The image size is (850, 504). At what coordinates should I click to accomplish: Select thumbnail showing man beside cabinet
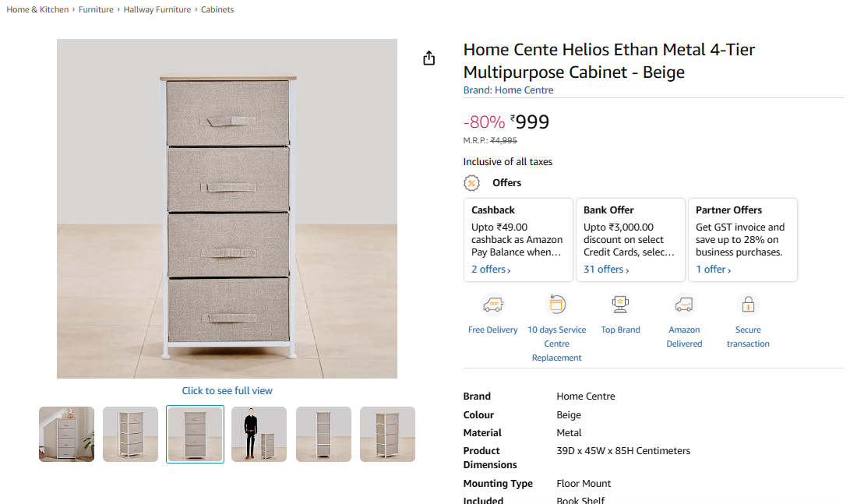pyautogui.click(x=259, y=435)
